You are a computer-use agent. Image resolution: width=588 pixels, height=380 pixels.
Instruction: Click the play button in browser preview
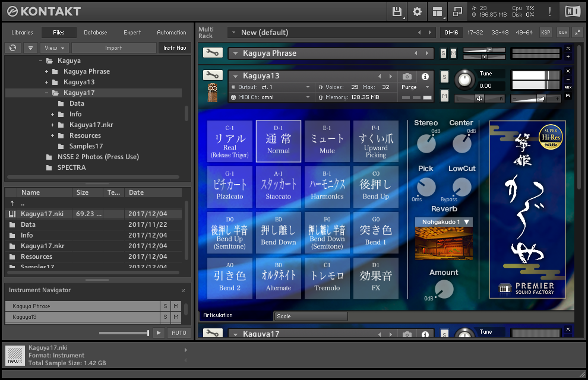tap(159, 332)
